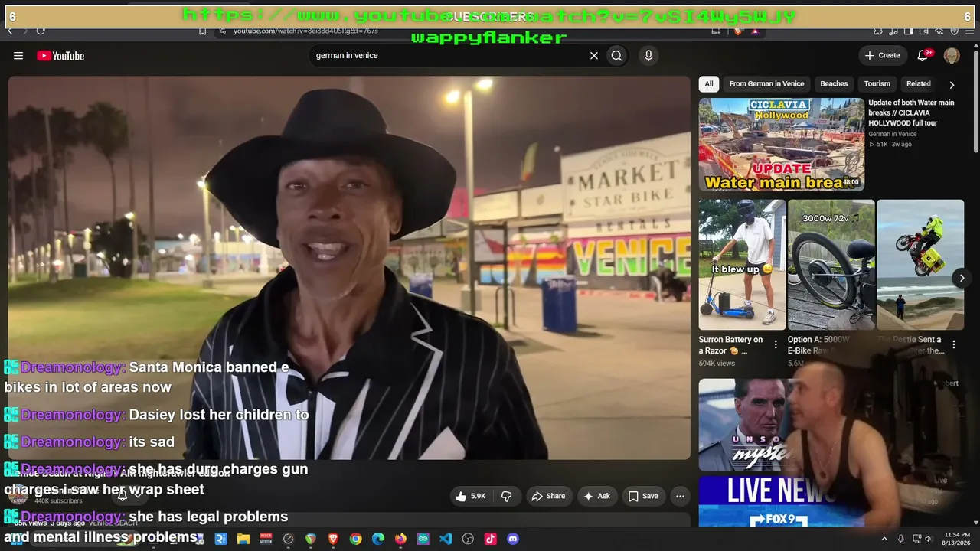Go to the YouTube home logo
Image resolution: width=980 pixels, height=551 pixels.
click(60, 56)
